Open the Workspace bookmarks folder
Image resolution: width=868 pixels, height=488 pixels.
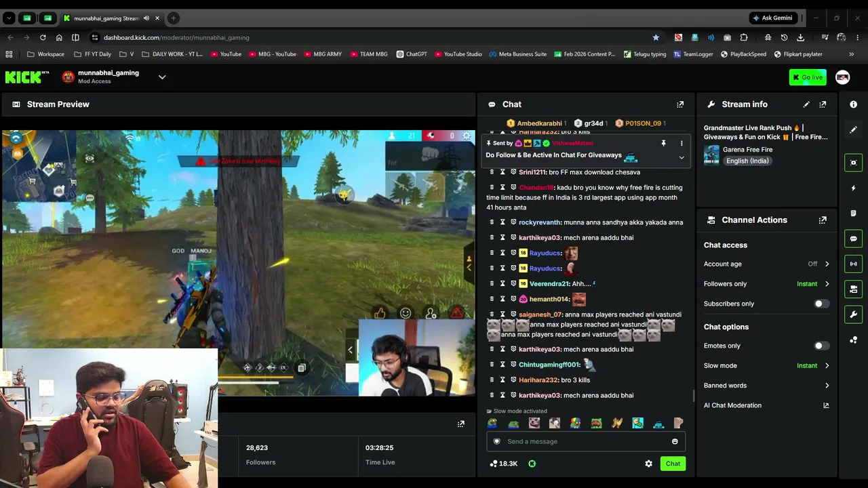pyautogui.click(x=46, y=54)
